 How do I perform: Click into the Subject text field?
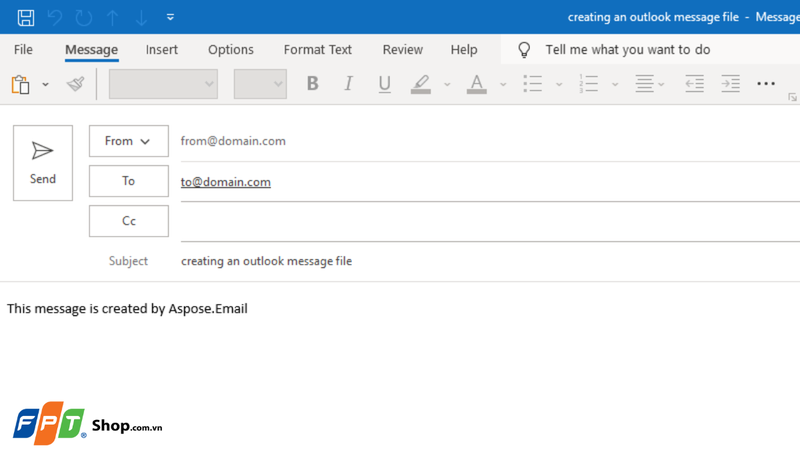pos(480,261)
